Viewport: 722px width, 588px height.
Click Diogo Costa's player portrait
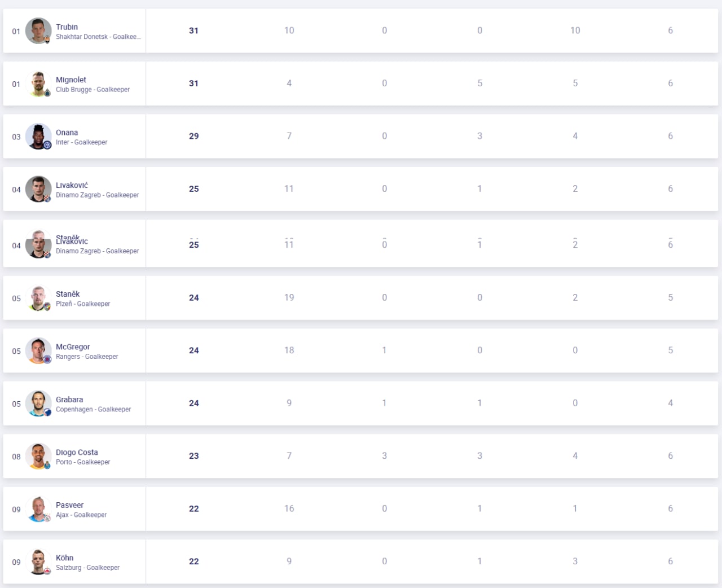pyautogui.click(x=38, y=456)
